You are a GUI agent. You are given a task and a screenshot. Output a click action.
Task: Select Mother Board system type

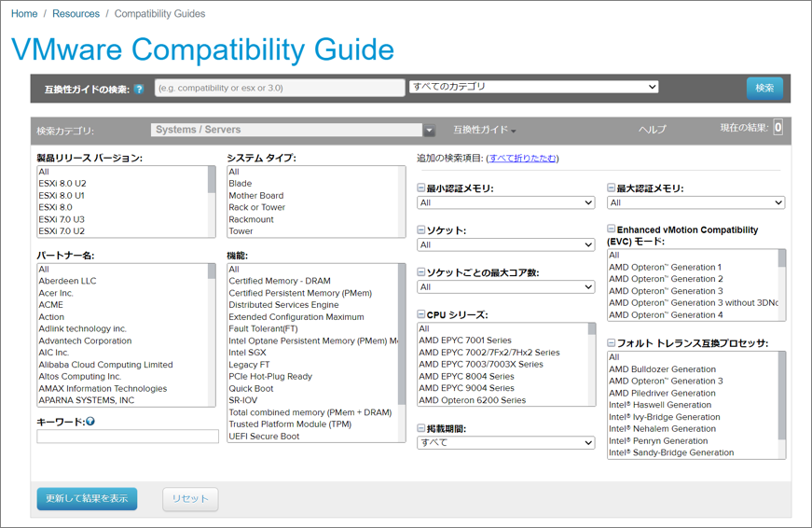pyautogui.click(x=255, y=195)
